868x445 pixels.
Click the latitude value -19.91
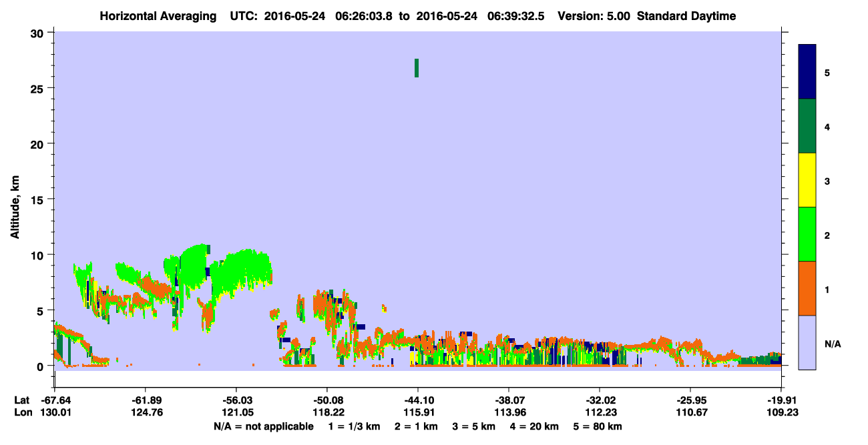coord(781,400)
